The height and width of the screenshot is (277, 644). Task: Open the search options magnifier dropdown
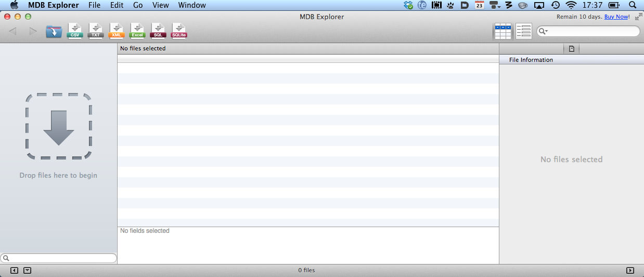[544, 32]
